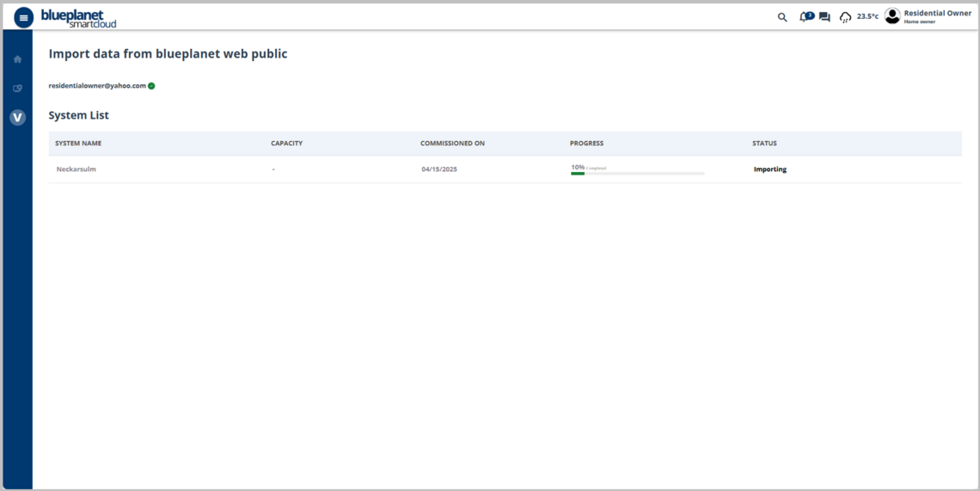The height and width of the screenshot is (491, 980).
Task: Select the Neckarsulm system row name
Action: [76, 169]
